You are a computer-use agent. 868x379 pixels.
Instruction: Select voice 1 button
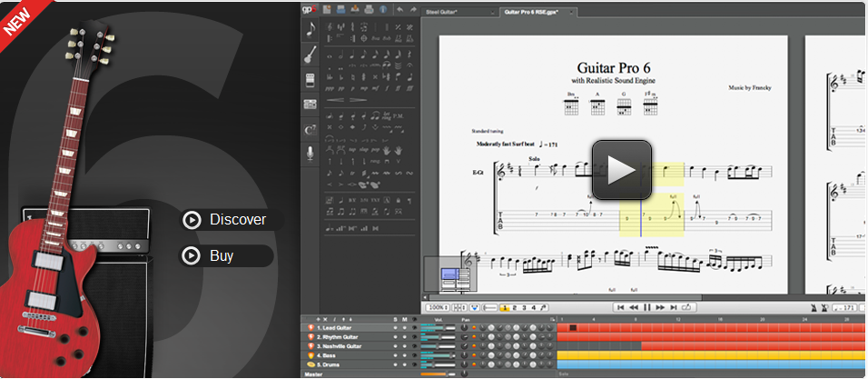505,307
